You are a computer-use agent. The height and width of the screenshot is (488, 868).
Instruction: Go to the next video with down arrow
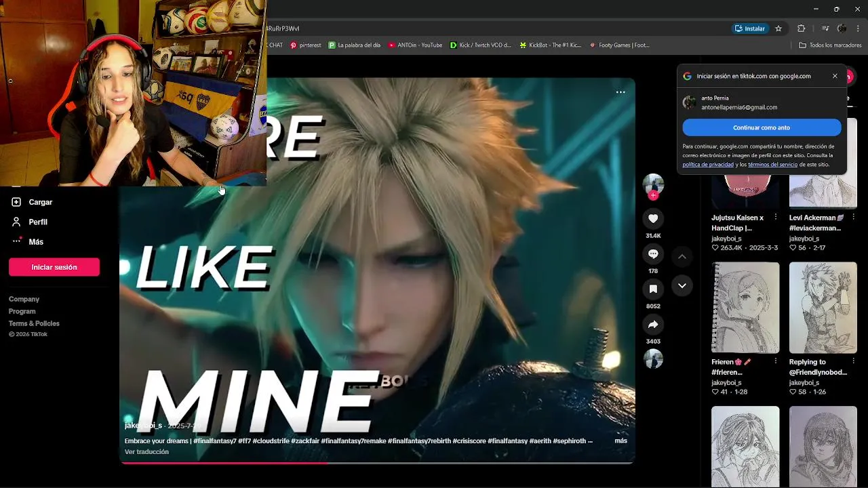682,285
